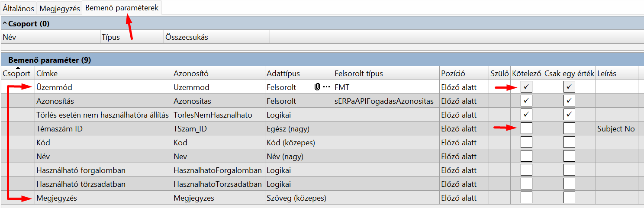Select the Bemenő paraméterek tab
The width and height of the screenshot is (644, 208).
[122, 8]
